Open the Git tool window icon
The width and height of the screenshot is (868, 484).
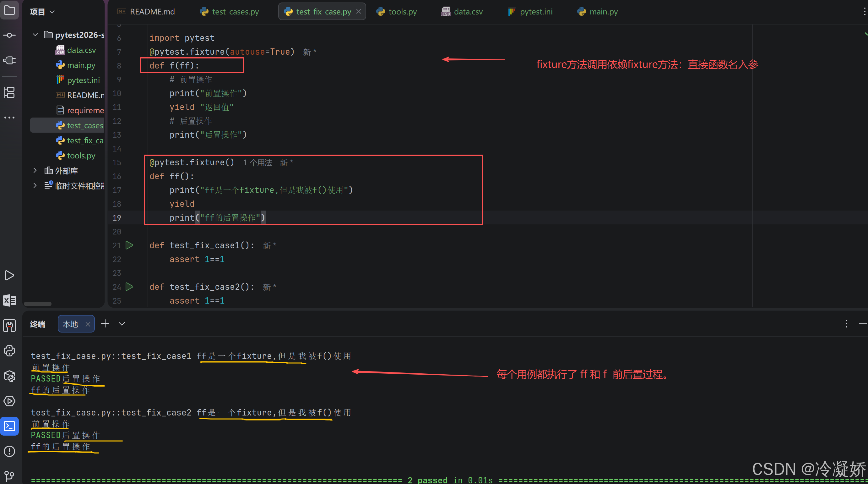coord(9,476)
